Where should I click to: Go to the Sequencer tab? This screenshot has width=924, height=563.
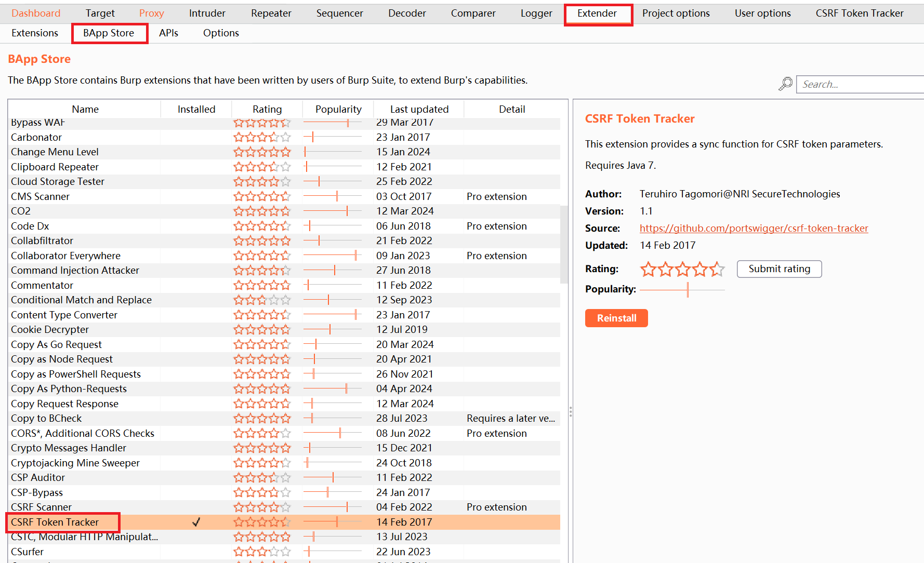pyautogui.click(x=340, y=13)
